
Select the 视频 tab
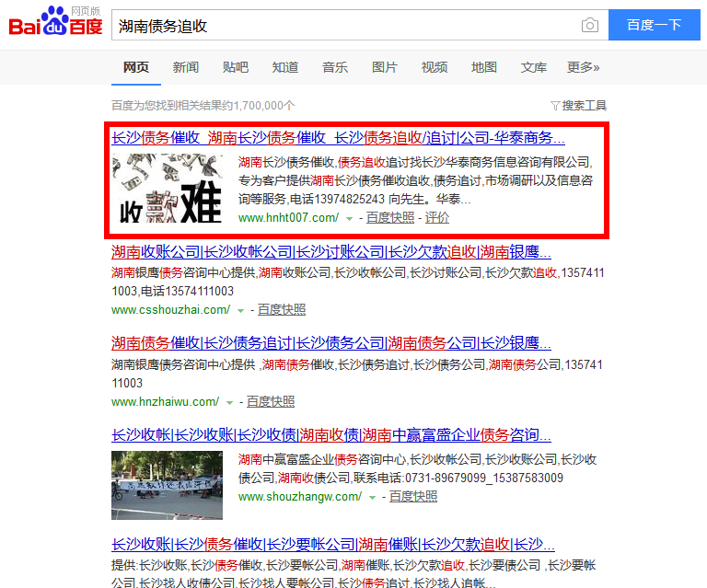click(435, 67)
